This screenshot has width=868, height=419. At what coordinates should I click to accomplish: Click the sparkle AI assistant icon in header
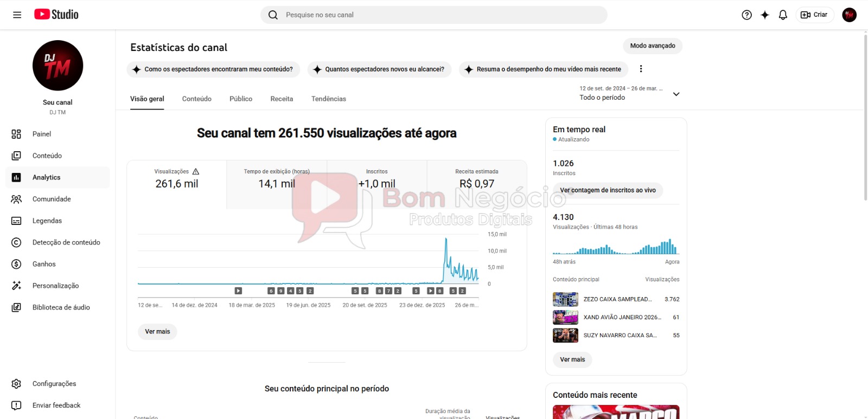coord(764,15)
